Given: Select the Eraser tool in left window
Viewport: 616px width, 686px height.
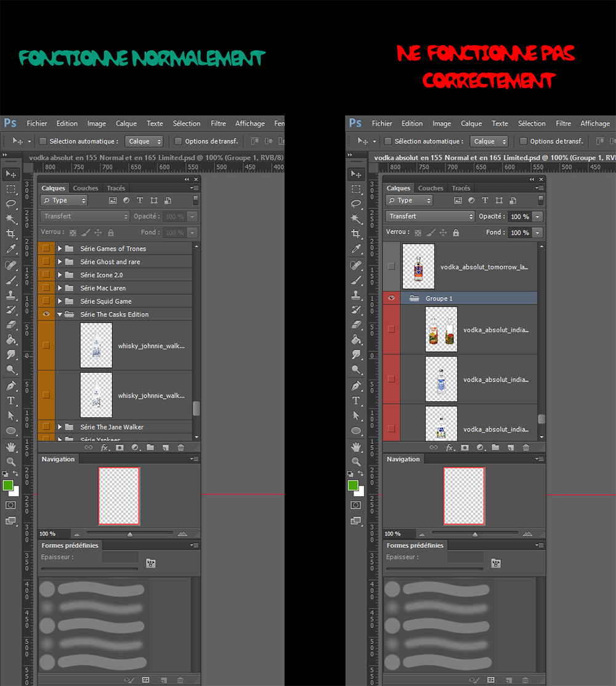Looking at the screenshot, I should pos(11,325).
